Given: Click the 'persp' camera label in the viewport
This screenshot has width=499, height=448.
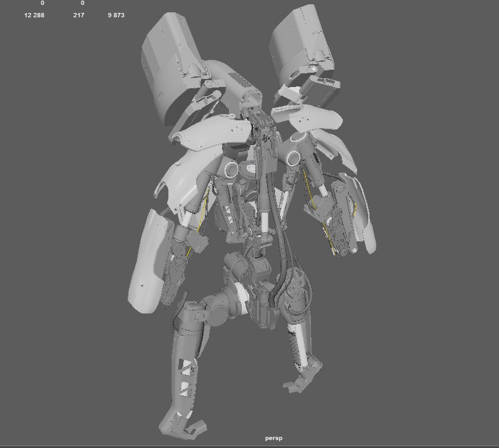Looking at the screenshot, I should click(x=274, y=438).
